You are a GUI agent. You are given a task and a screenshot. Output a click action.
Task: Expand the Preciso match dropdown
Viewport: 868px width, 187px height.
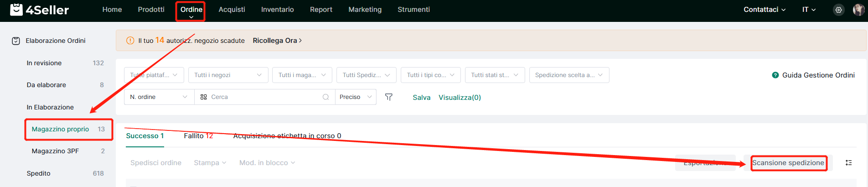(356, 97)
